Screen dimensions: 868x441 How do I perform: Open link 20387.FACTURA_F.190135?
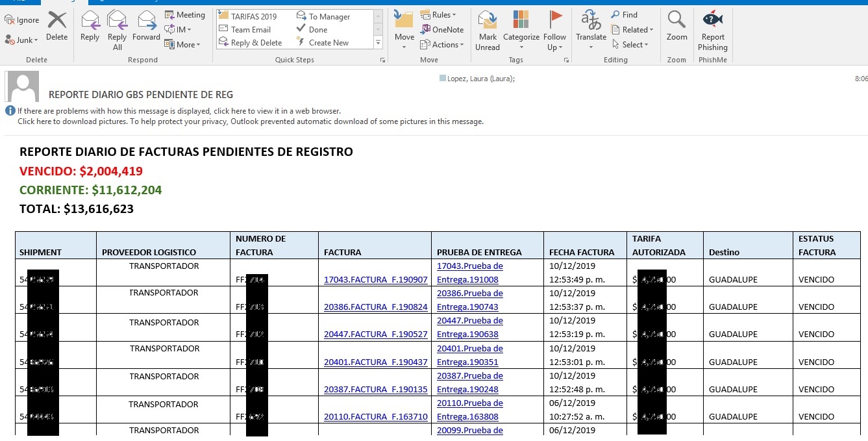click(376, 390)
